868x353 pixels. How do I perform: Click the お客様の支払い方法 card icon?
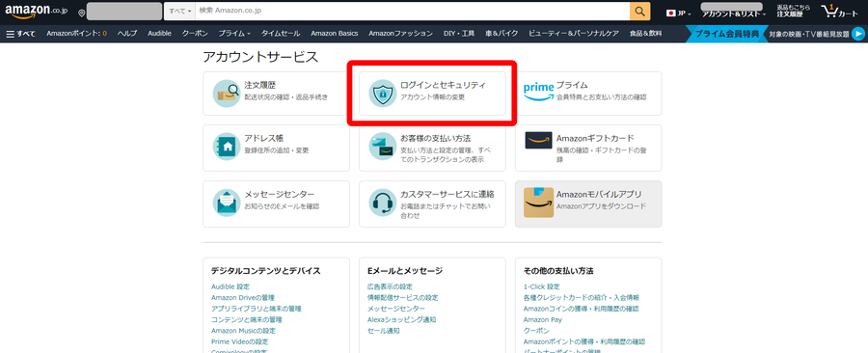pyautogui.click(x=383, y=147)
